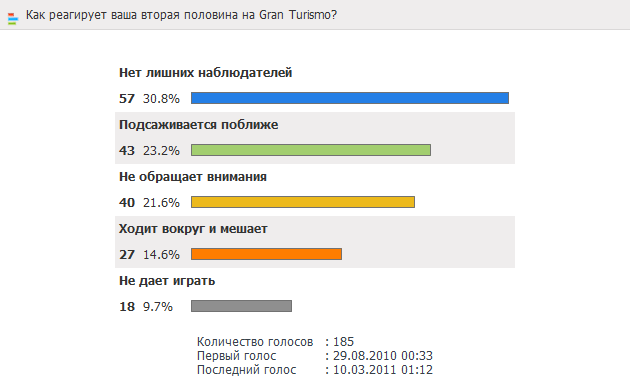The image size is (630, 390).
Task: Click the poll title about Gran Turismo
Action: click(181, 15)
